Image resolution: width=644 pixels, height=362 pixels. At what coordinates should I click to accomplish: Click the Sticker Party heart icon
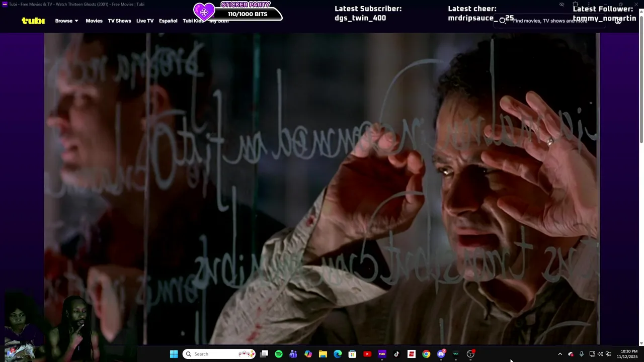coord(204,12)
